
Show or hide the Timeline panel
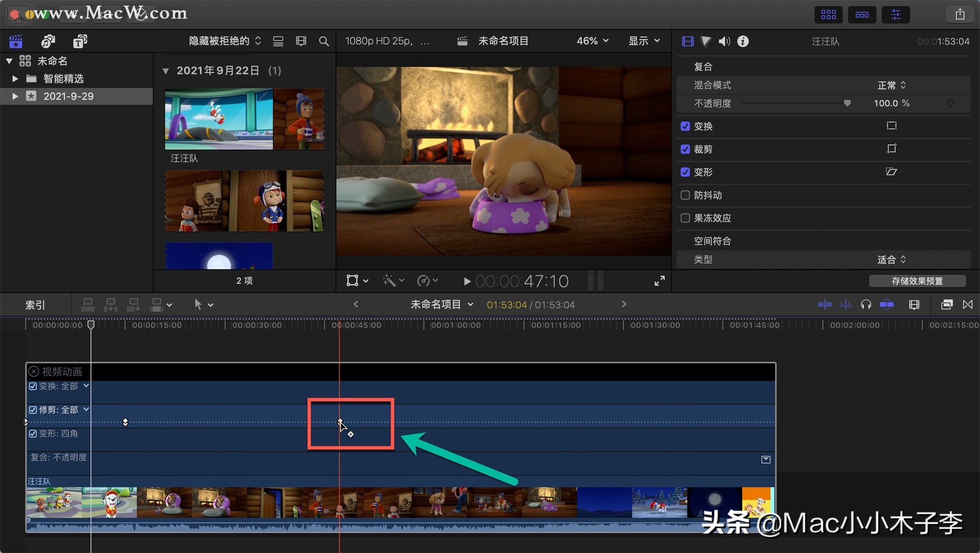click(862, 15)
